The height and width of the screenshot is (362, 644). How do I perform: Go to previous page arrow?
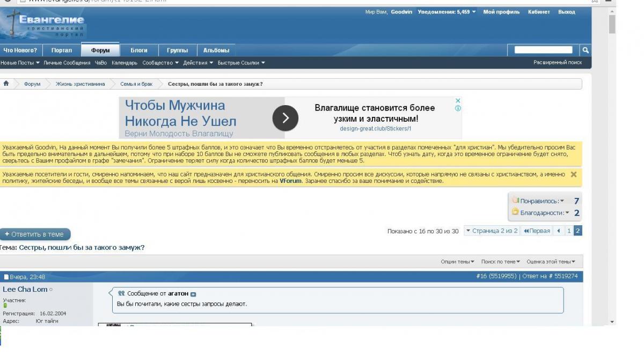(x=559, y=231)
